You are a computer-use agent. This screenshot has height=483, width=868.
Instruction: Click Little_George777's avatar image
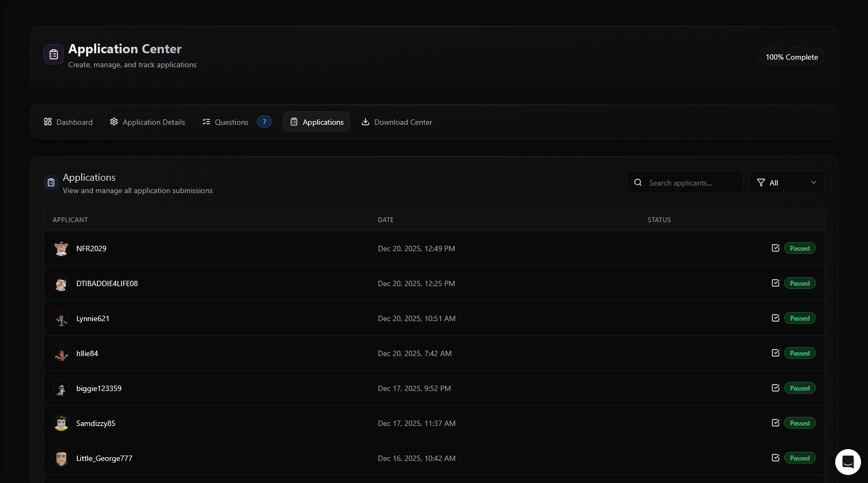tap(61, 458)
